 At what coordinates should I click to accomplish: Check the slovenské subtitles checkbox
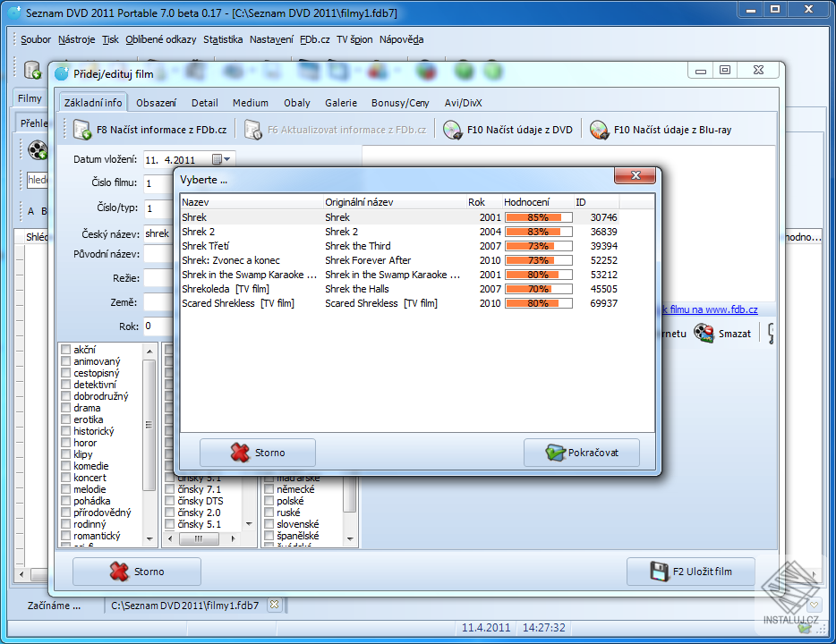[x=269, y=524]
